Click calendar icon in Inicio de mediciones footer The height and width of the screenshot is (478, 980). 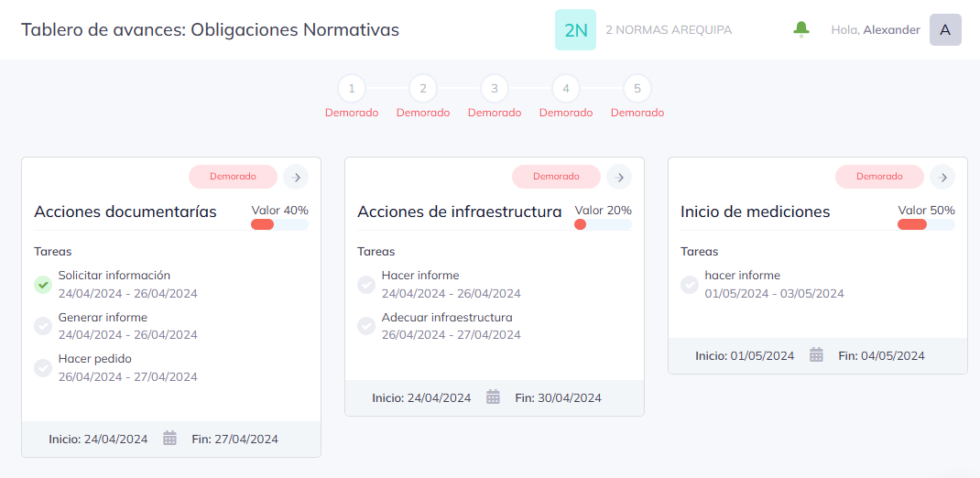(816, 355)
